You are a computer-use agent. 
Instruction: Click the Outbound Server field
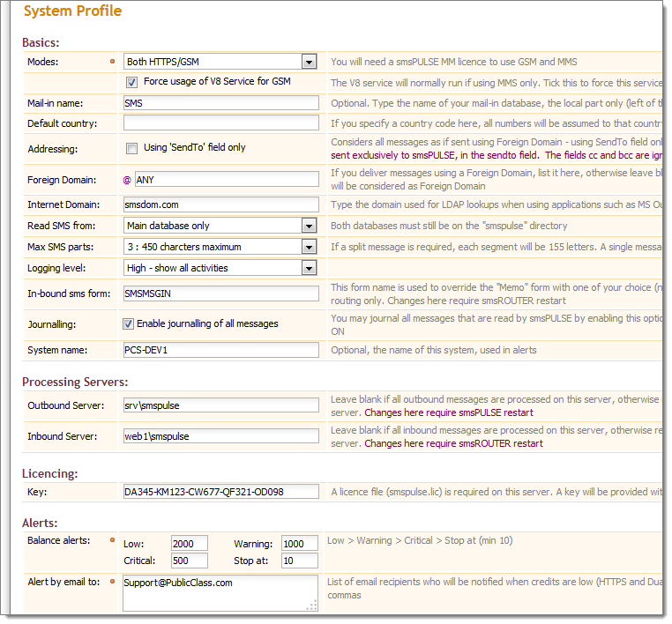[x=221, y=405]
